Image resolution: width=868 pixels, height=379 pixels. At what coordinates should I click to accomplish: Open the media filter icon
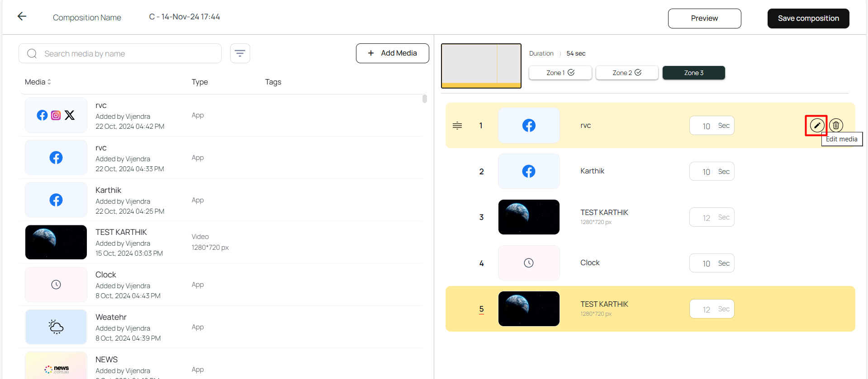[240, 53]
